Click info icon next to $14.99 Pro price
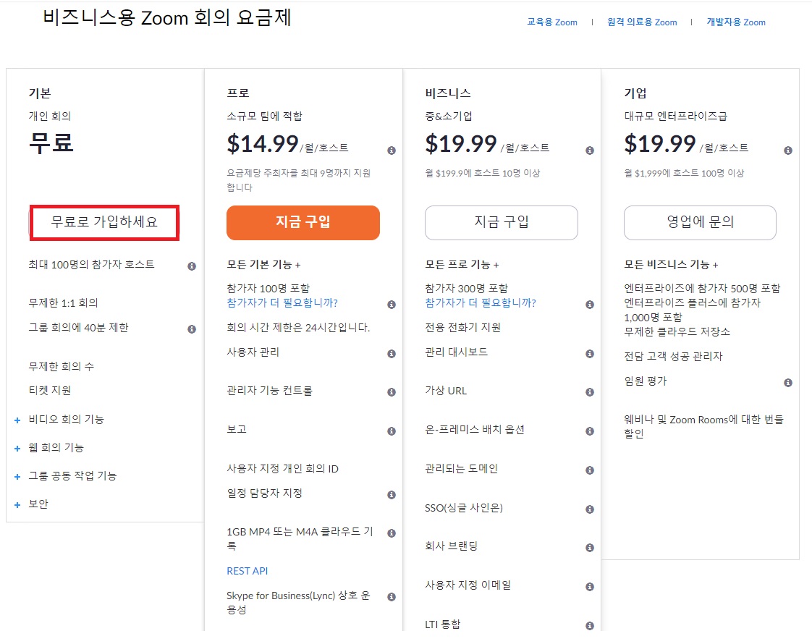This screenshot has width=812, height=644. (x=392, y=151)
